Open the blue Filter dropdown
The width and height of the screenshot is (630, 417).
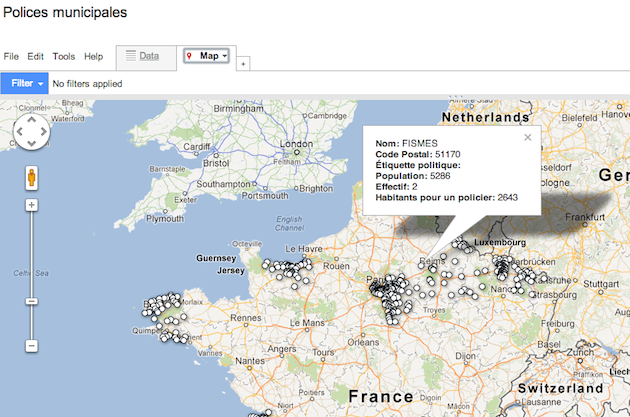(24, 84)
